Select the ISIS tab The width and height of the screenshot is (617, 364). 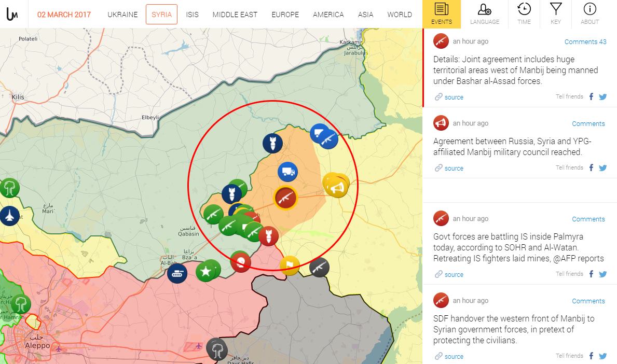click(x=192, y=15)
